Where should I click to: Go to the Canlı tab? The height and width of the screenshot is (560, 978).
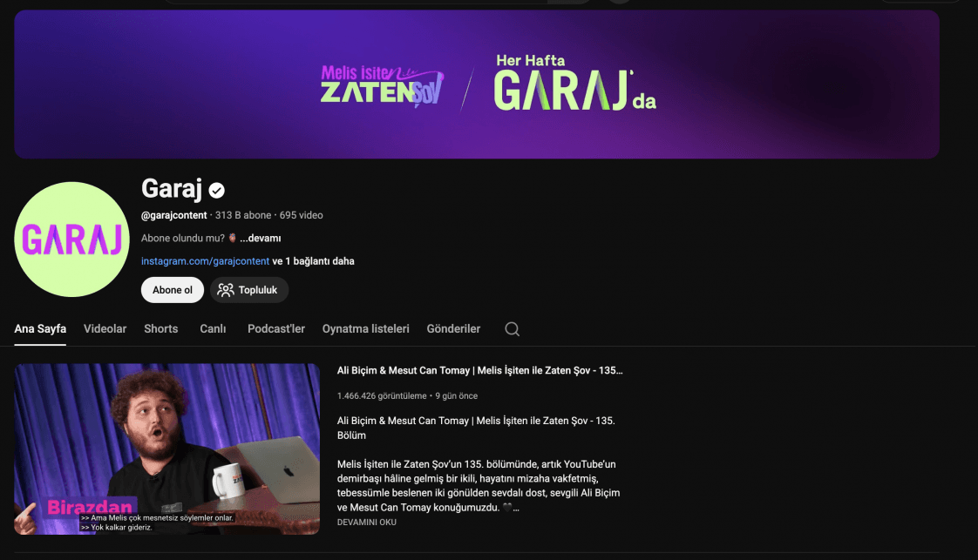213,329
